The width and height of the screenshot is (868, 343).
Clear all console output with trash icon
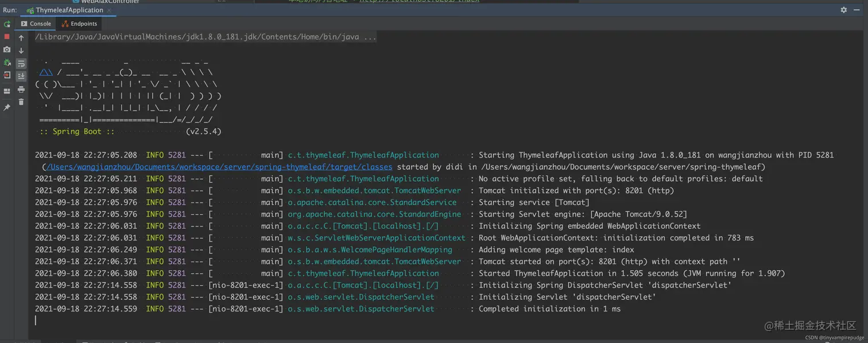(x=21, y=102)
